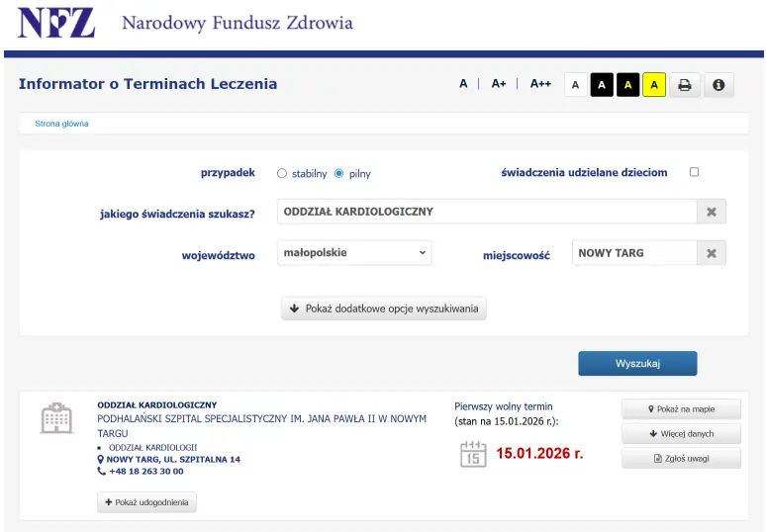Show udogodnienia for the hospital
Screen dimensions: 766x532
tap(146, 502)
